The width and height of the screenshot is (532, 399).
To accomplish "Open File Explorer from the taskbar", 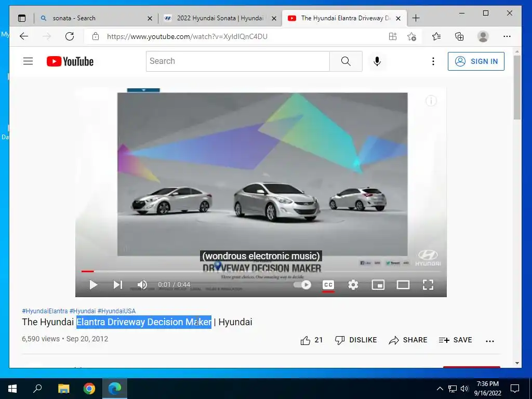I will pyautogui.click(x=63, y=389).
